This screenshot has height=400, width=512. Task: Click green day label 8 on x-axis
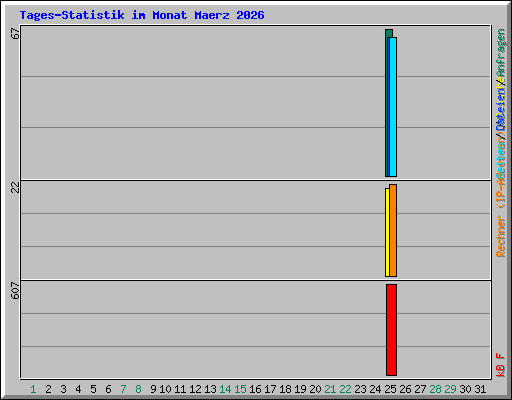tap(138, 389)
